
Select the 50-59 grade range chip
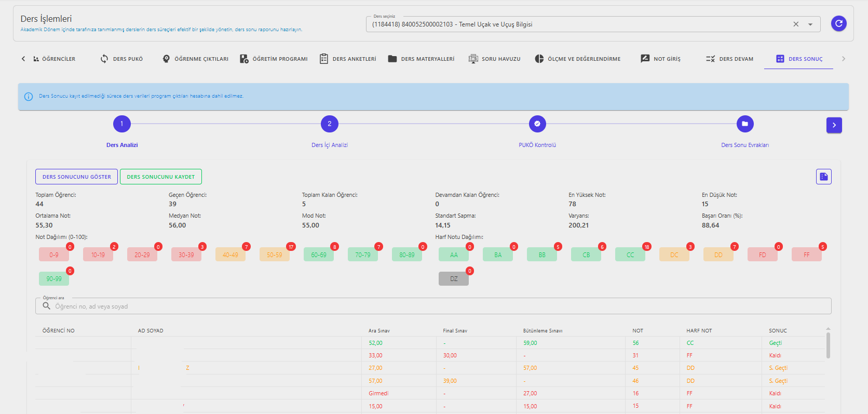275,255
